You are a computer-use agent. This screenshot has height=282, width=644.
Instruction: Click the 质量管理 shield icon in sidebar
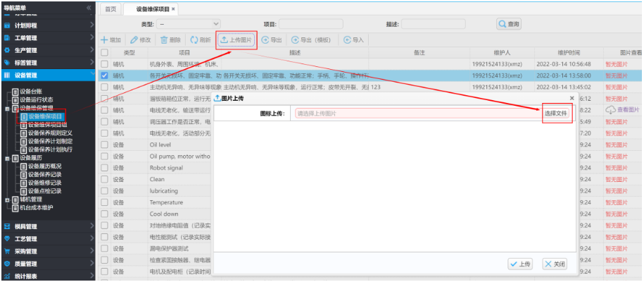pos(7,264)
